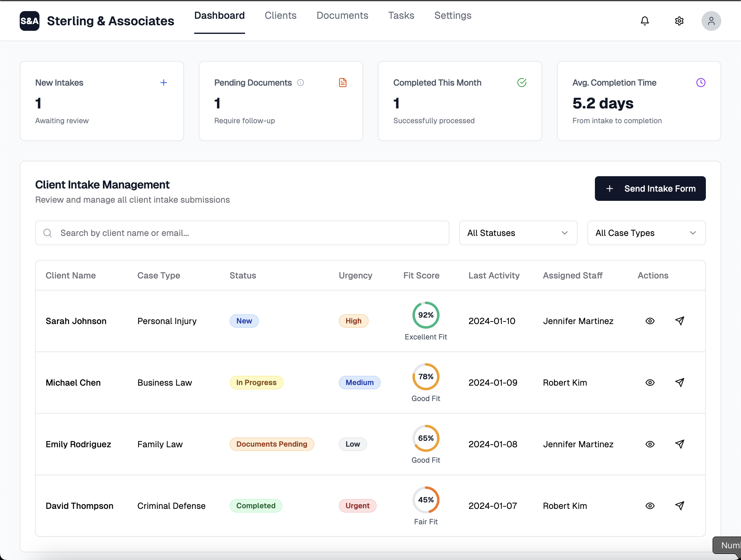Switch to the Clients tab
Screen dimensions: 741x560
280,15
